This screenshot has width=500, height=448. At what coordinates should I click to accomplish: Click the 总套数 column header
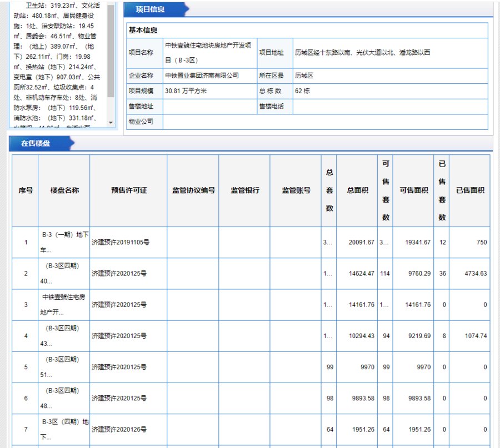pyautogui.click(x=329, y=190)
